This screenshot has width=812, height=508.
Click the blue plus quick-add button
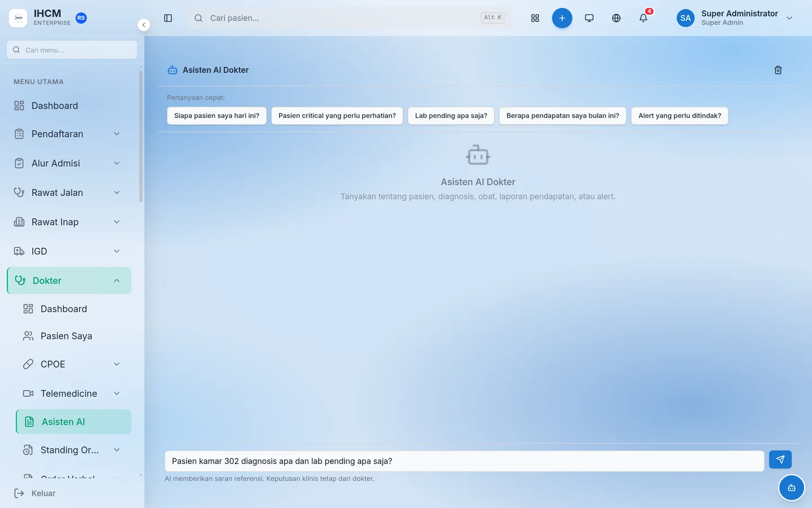point(562,18)
